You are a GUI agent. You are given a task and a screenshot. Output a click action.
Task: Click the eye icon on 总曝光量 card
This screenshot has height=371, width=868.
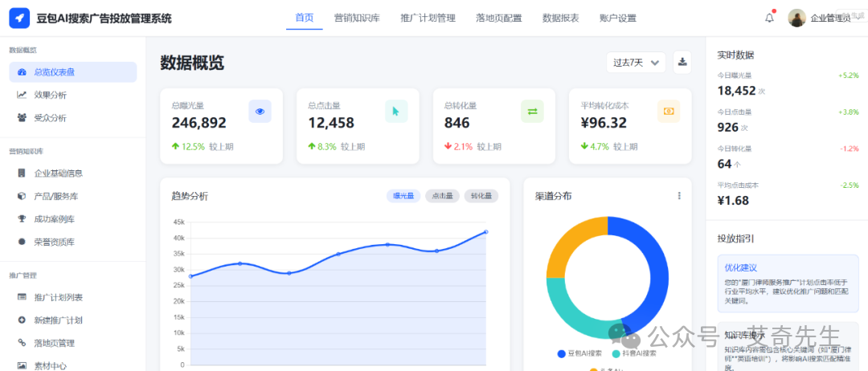(260, 112)
